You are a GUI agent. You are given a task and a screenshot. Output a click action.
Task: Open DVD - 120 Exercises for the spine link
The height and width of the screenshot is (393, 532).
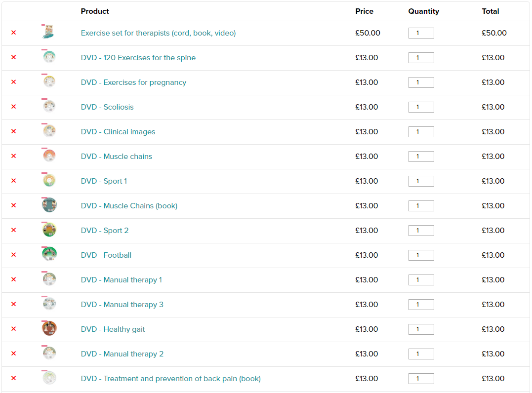138,58
